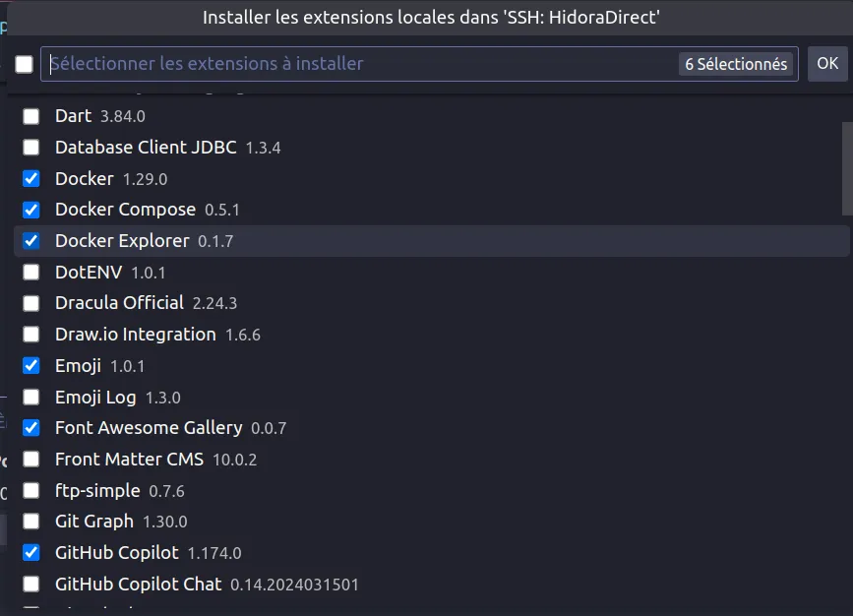Deselect Font Awesome Gallery checkbox
853x616 pixels.
(31, 428)
